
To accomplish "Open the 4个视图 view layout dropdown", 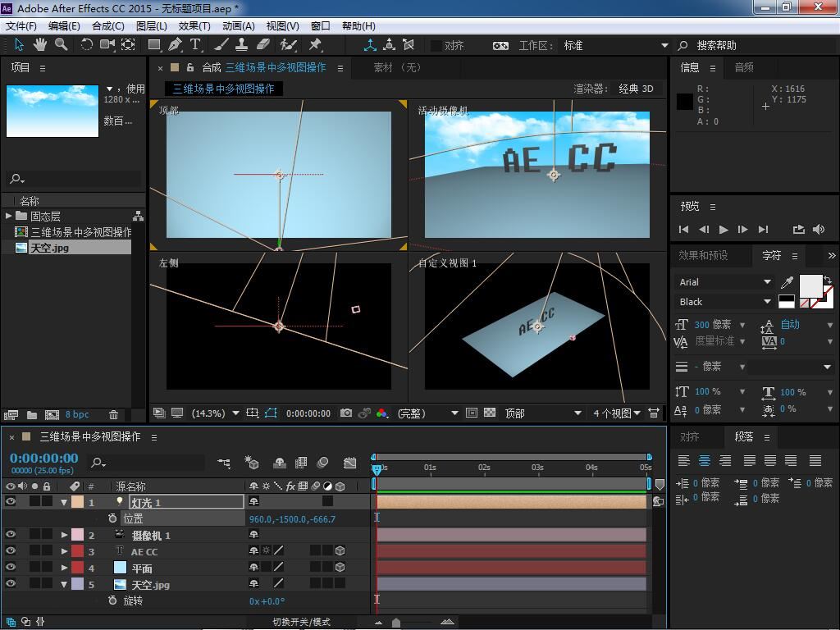I will tap(616, 413).
